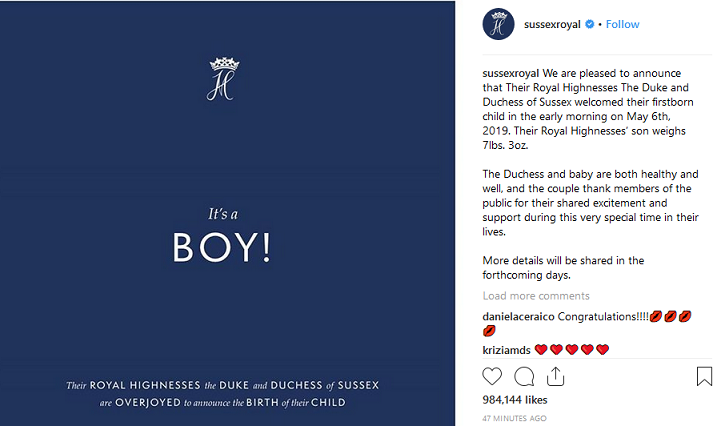Click the caption paragraph about 7lbs. 3oz.

(x=590, y=109)
